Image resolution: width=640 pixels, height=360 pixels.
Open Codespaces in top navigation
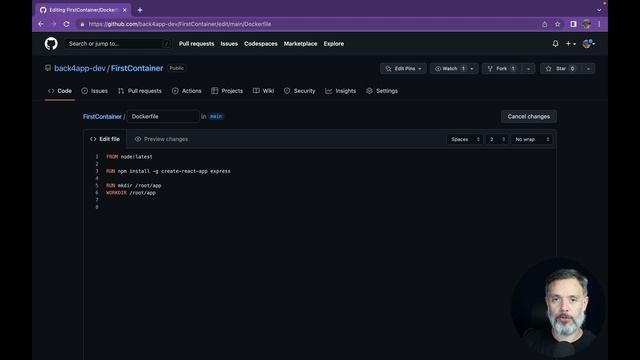click(260, 44)
